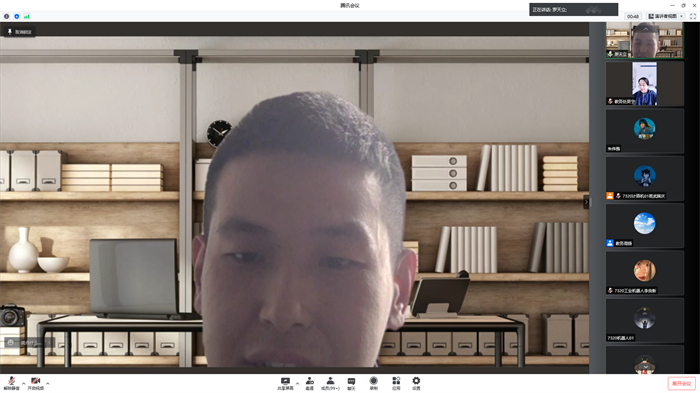
Task: Open video options arrow beside camera
Action: pyautogui.click(x=48, y=383)
